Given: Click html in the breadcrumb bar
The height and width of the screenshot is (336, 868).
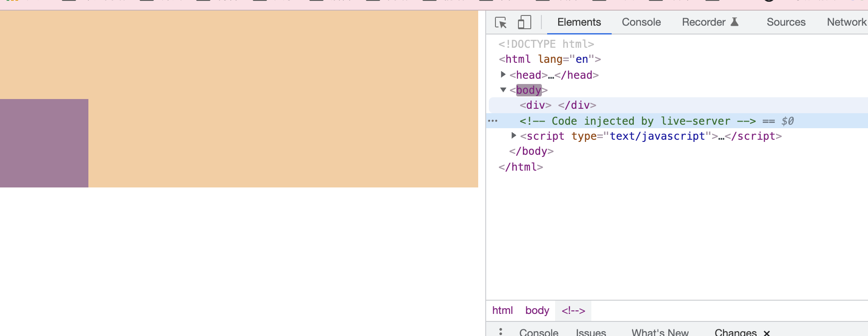Looking at the screenshot, I should click(503, 310).
